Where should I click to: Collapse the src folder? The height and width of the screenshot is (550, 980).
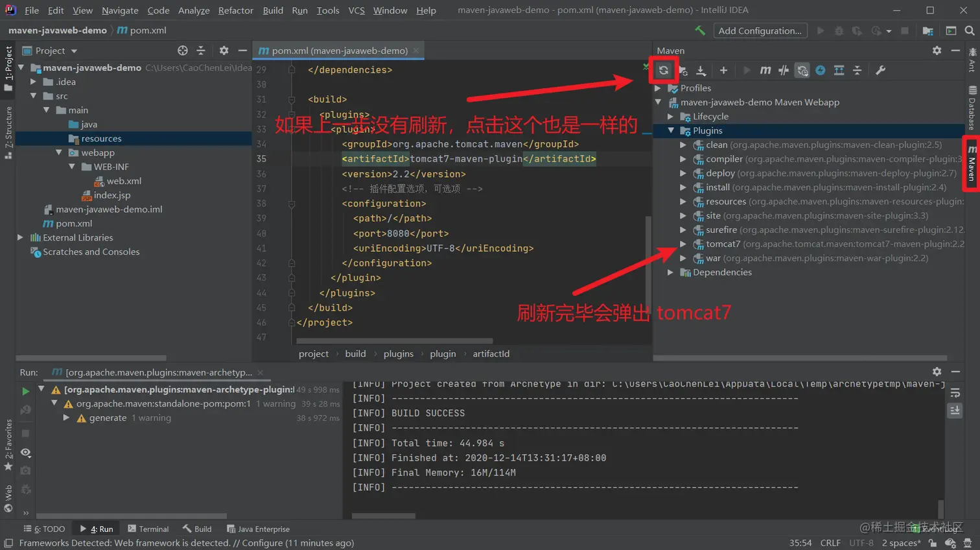point(33,96)
